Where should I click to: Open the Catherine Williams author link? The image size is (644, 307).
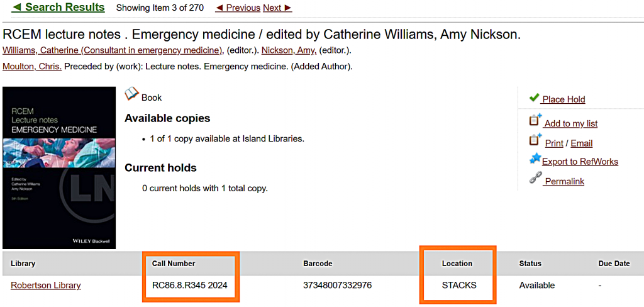point(113,50)
